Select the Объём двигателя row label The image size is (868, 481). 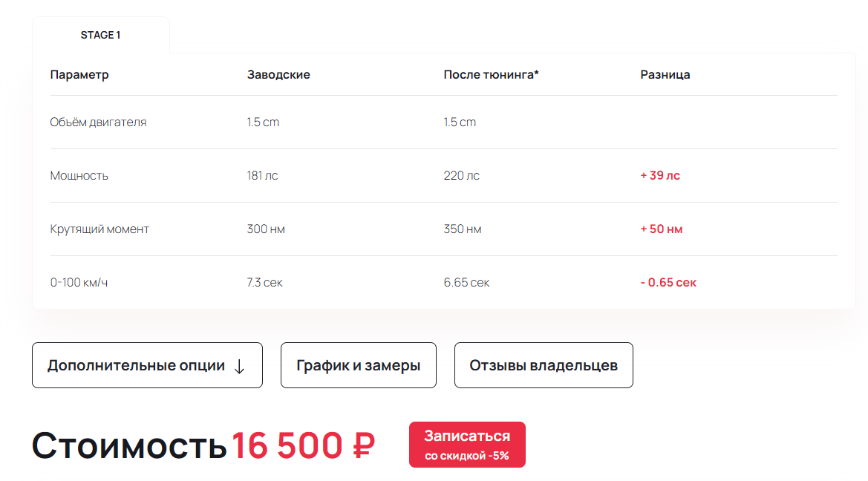click(x=98, y=122)
